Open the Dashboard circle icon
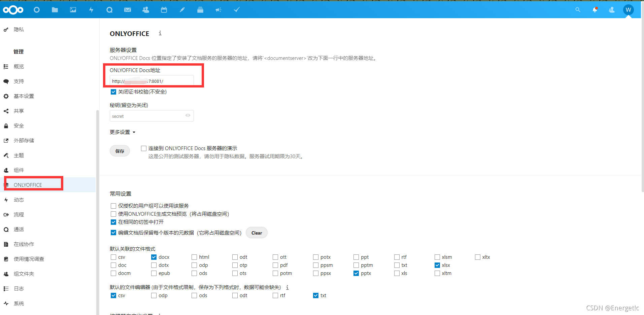This screenshot has width=644, height=315. pos(37,10)
